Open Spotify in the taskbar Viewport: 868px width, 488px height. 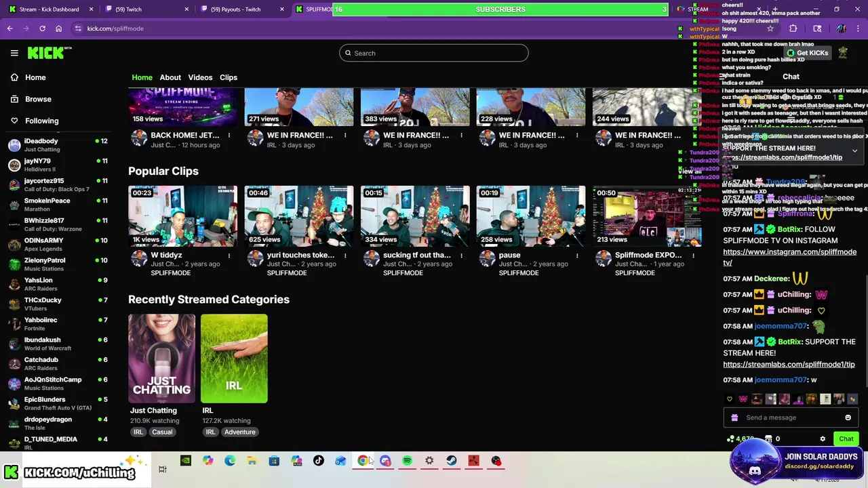pos(407,461)
